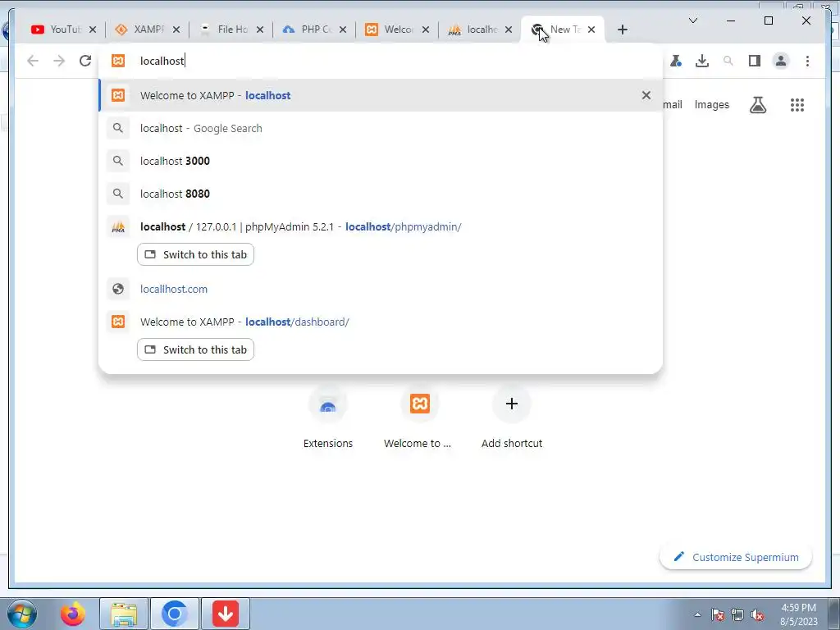Select the locallhost.com suggestion
The width and height of the screenshot is (840, 630).
point(381,289)
